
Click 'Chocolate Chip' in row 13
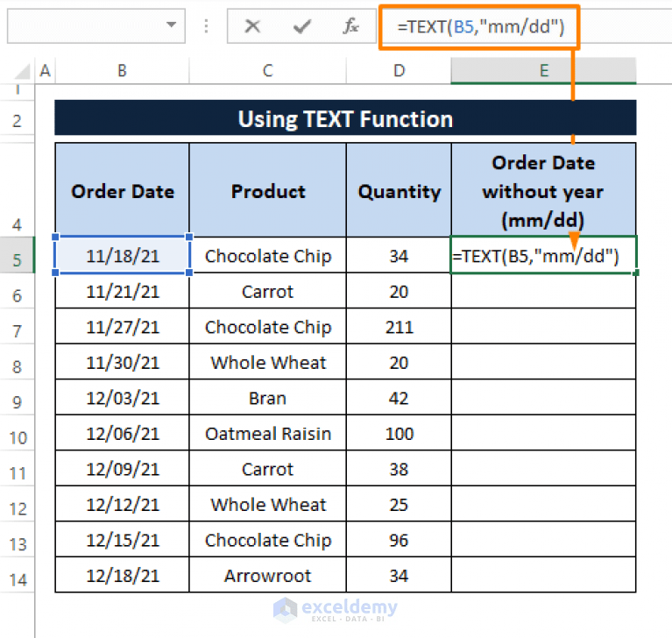coord(267,540)
